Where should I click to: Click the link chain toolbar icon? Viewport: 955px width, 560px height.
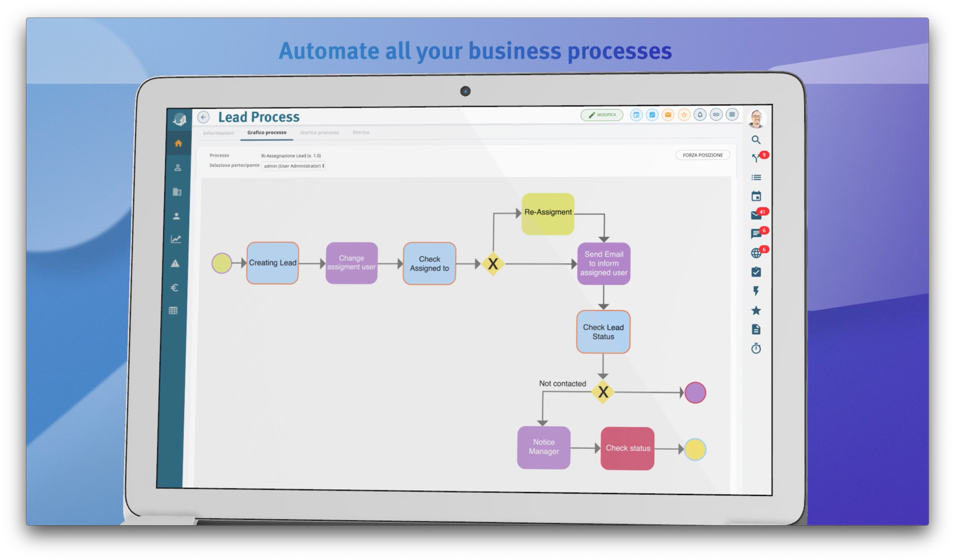pos(716,114)
